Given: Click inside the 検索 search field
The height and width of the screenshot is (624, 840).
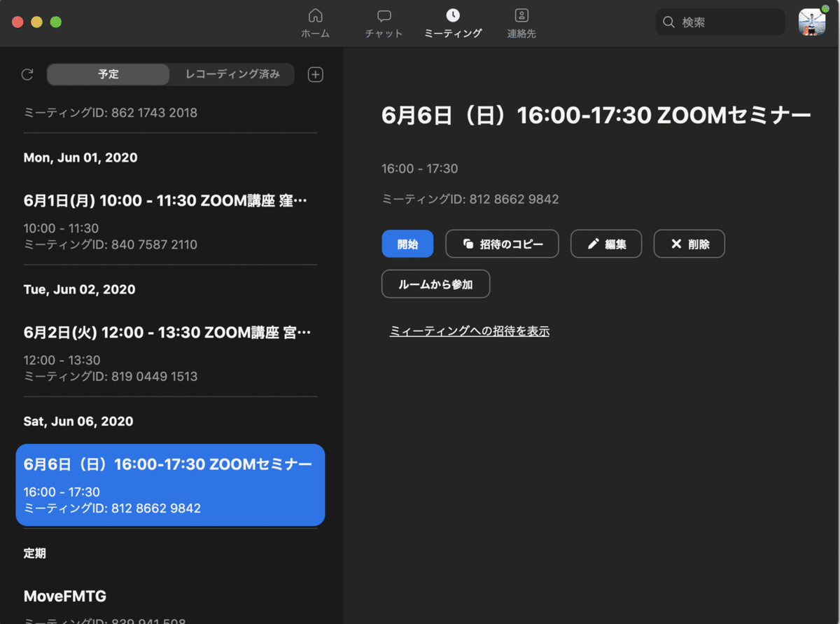Looking at the screenshot, I should [x=720, y=22].
